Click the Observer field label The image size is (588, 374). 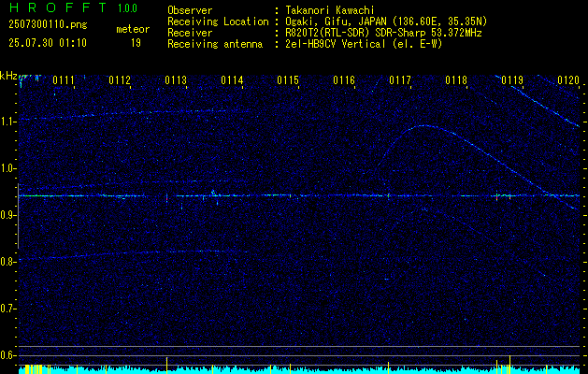coord(190,10)
